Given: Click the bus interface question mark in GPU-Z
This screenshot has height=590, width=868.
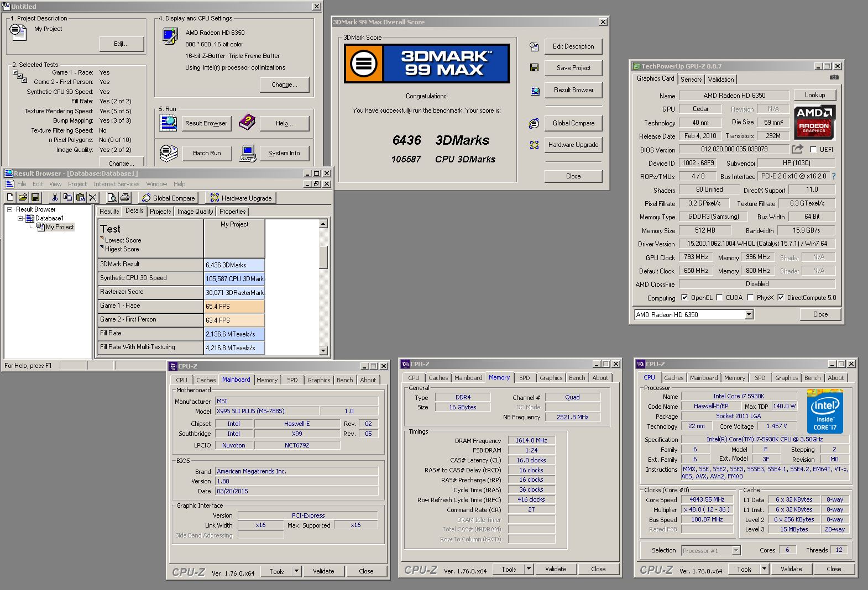Looking at the screenshot, I should (834, 176).
